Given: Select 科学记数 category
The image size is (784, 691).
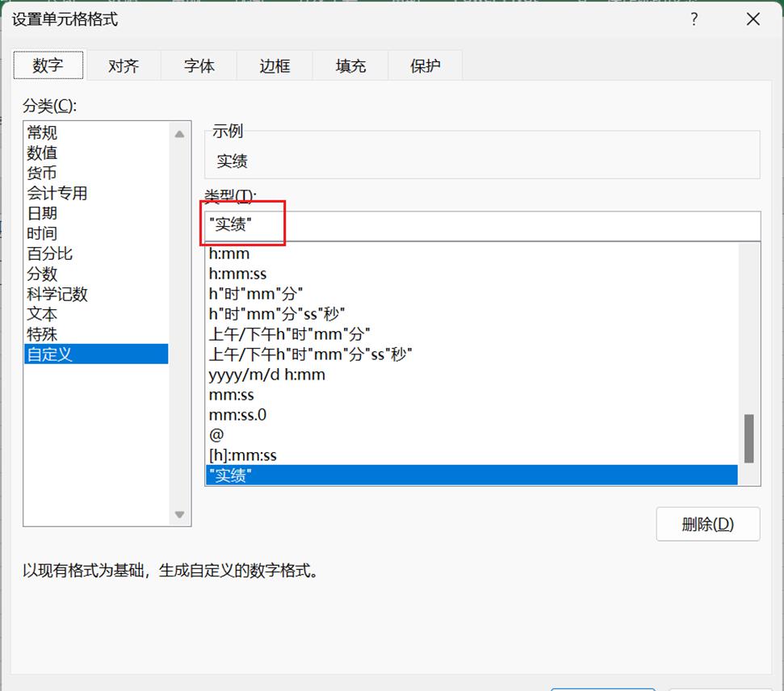Looking at the screenshot, I should (97, 294).
